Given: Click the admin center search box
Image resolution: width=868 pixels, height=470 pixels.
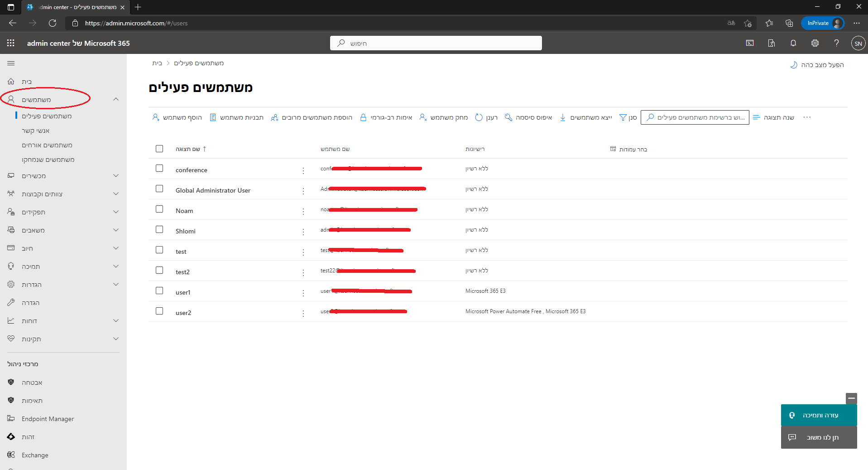Looking at the screenshot, I should tap(436, 43).
